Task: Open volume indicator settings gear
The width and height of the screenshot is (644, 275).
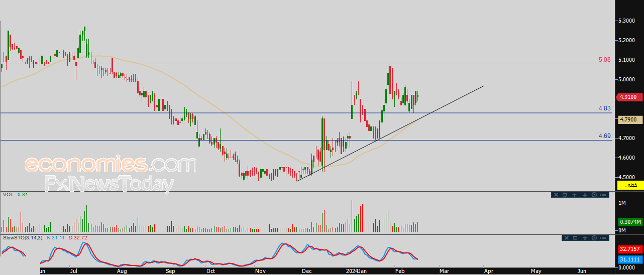Action: click(594, 195)
